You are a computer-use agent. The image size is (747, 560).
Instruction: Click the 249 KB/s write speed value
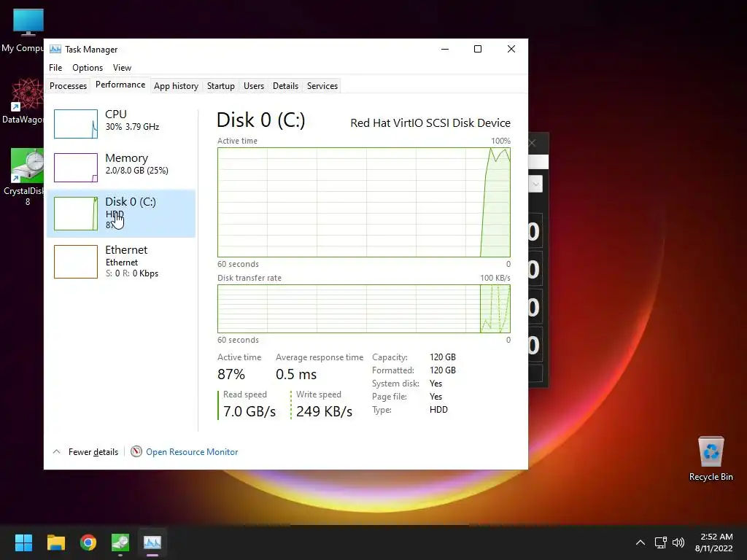324,411
